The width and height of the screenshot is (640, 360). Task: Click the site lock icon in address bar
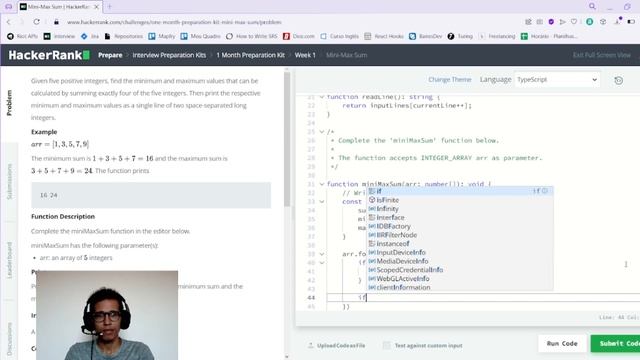56,22
